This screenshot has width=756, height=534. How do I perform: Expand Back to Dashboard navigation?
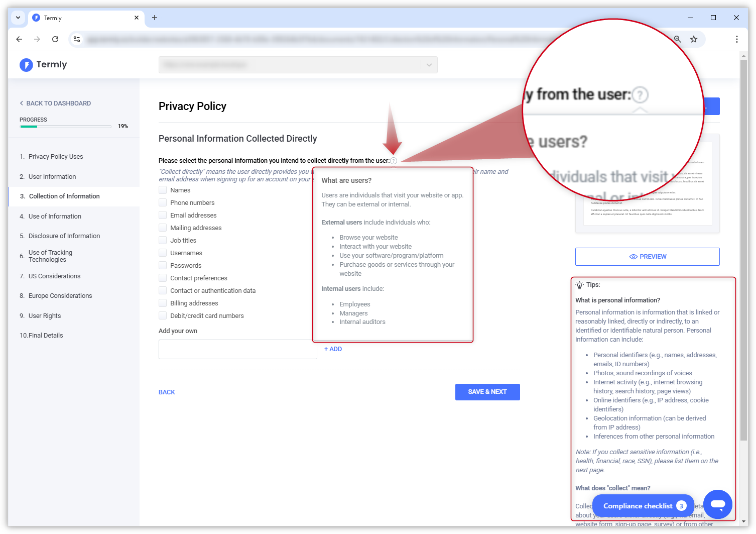(55, 103)
